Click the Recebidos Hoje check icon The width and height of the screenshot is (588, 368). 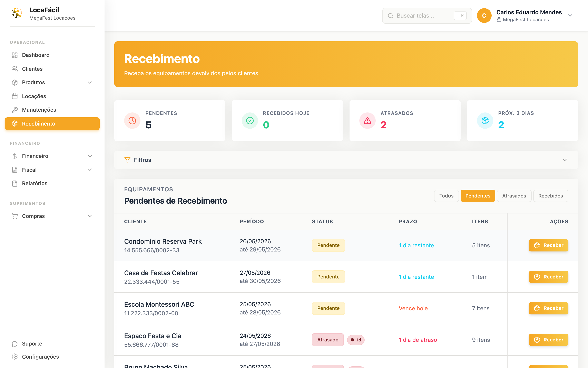click(250, 120)
